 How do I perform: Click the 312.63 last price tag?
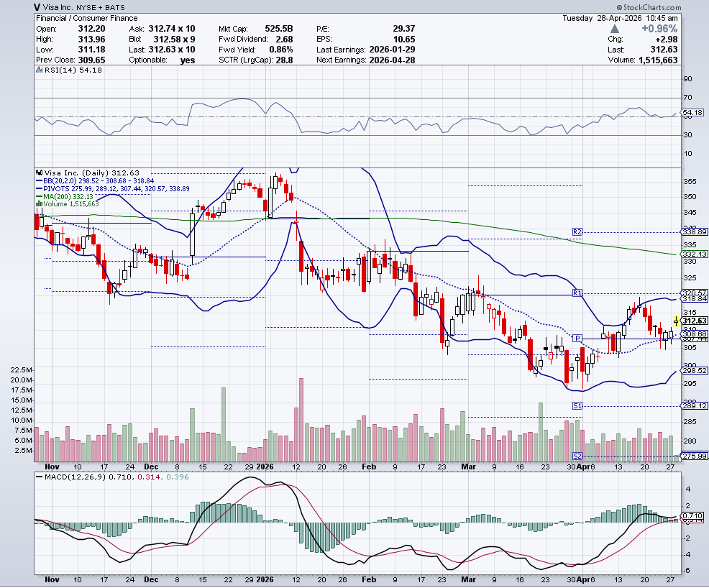coord(695,321)
